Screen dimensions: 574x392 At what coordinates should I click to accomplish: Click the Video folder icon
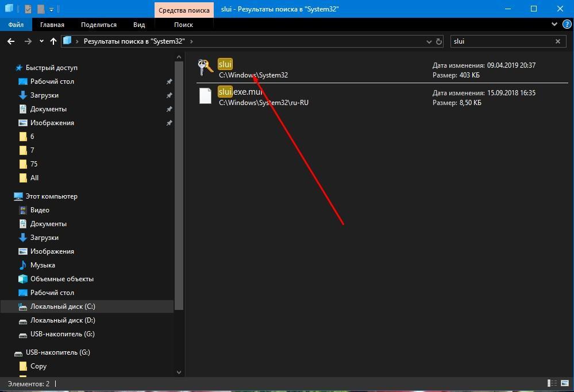click(x=23, y=210)
